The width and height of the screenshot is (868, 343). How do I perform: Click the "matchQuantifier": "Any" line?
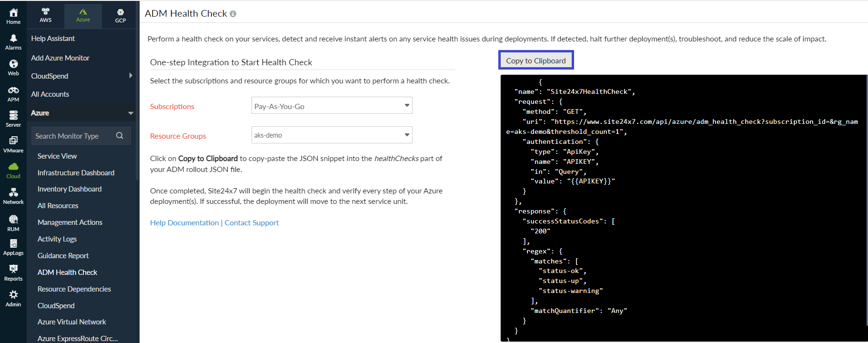pos(579,311)
